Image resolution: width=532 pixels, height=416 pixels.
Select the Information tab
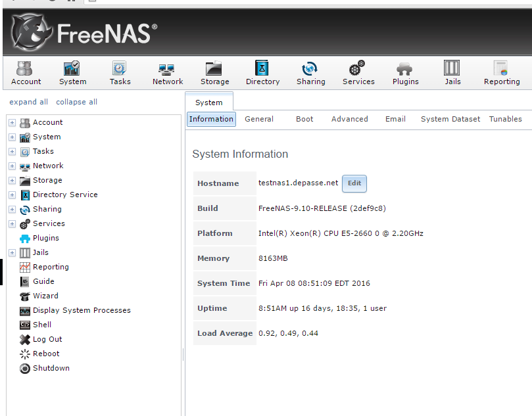pos(211,120)
